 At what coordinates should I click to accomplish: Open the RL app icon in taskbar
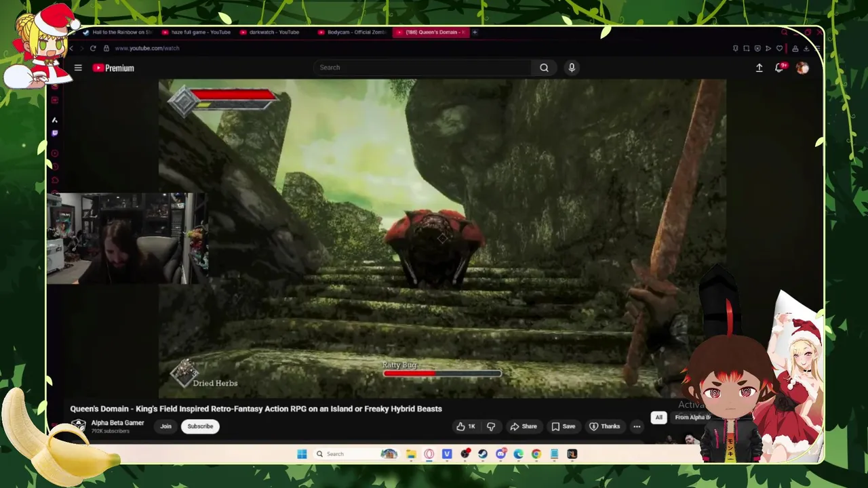point(572,454)
